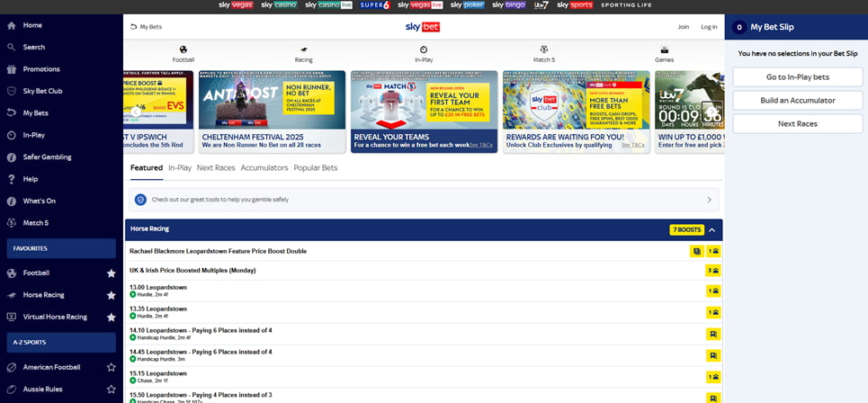868x403 pixels.
Task: Click the Search magnifier in sidebar
Action: pos(12,47)
